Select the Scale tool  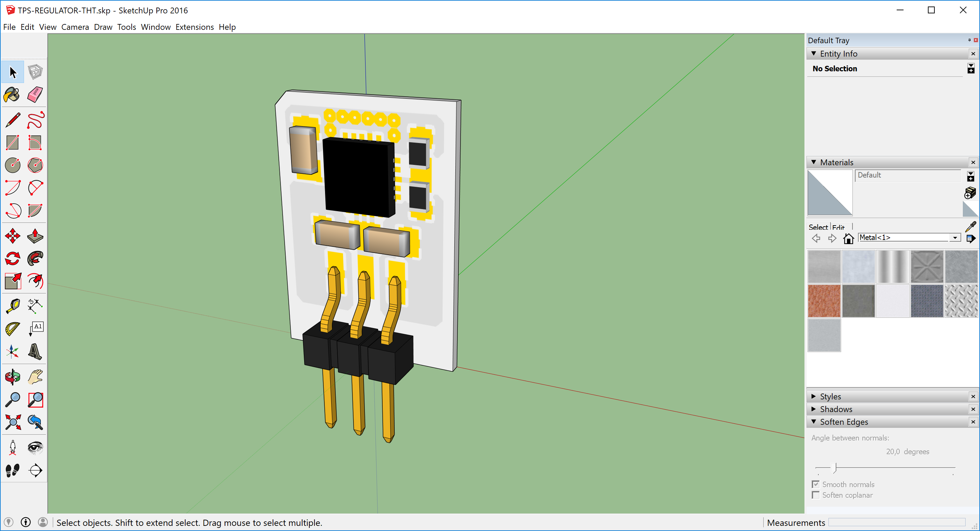pos(13,281)
